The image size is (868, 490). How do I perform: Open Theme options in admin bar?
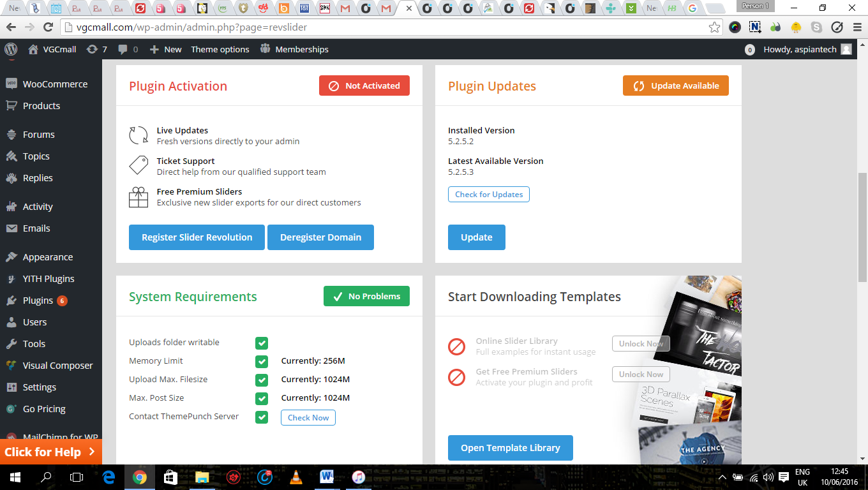(x=220, y=49)
